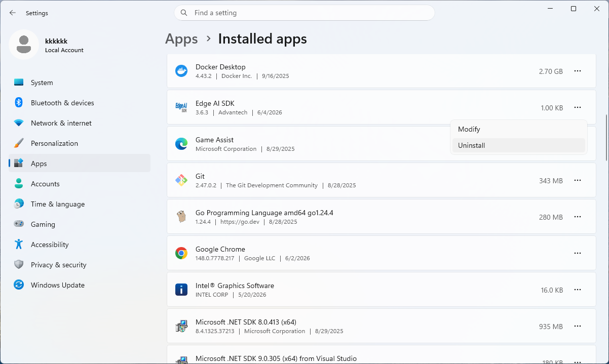Click the Edge AI SDK size 1.00 KB
This screenshot has width=609, height=364.
552,108
